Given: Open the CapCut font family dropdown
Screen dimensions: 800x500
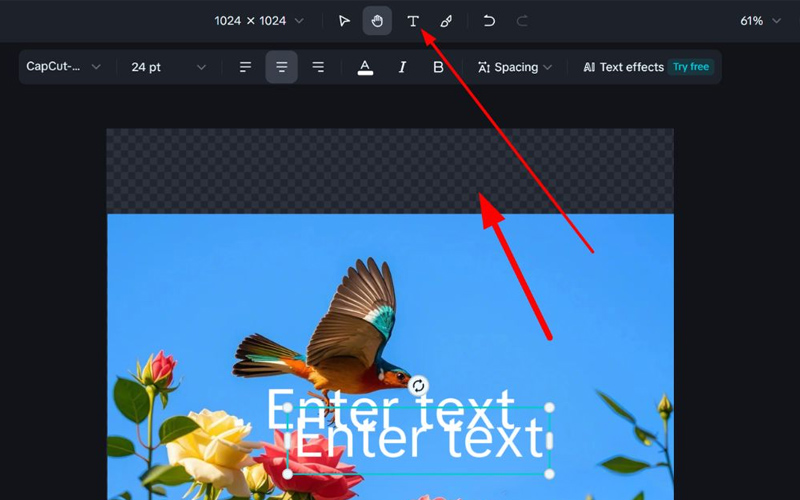Looking at the screenshot, I should click(x=64, y=67).
